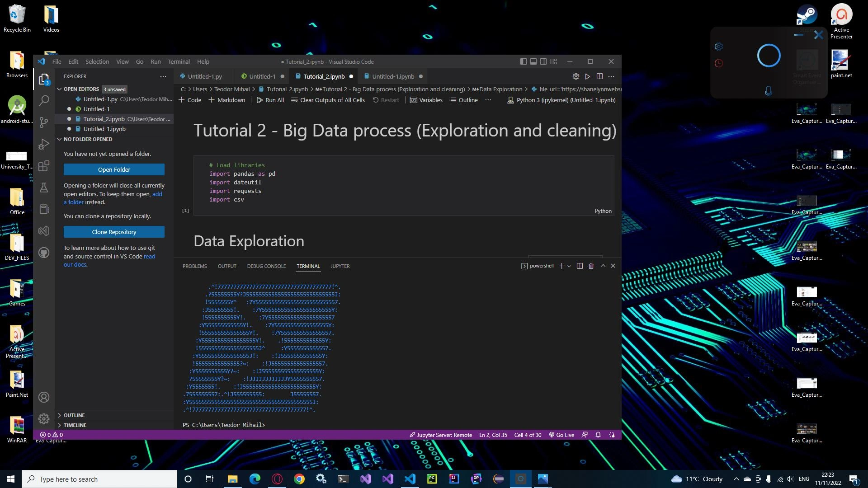Open the notebook settings gear in editor toolbar
This screenshot has height=488, width=868.
click(576, 76)
